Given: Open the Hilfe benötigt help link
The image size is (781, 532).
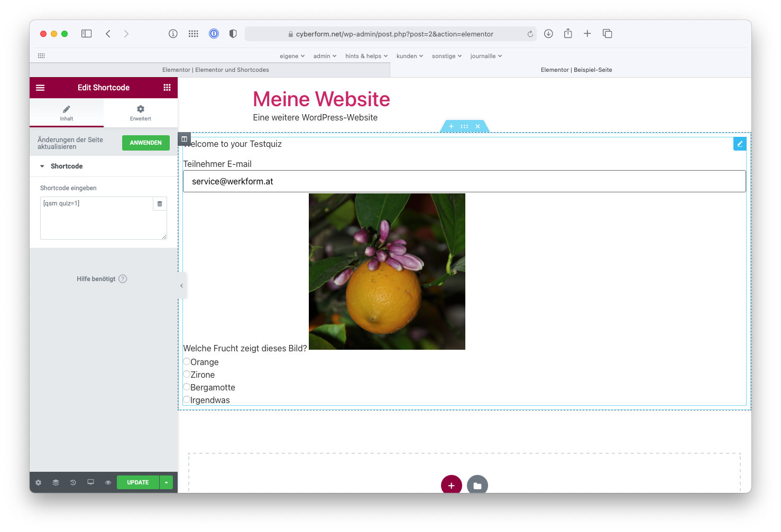Looking at the screenshot, I should (x=102, y=279).
